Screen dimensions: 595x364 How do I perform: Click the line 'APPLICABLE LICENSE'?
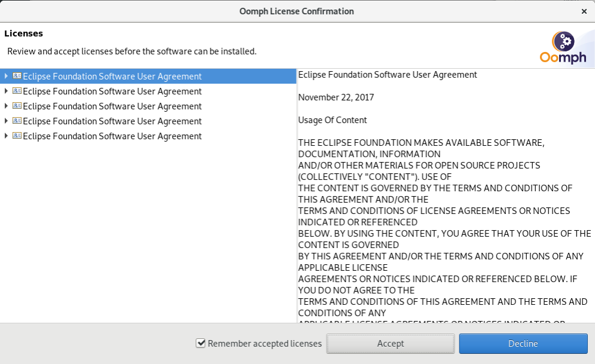coord(343,268)
